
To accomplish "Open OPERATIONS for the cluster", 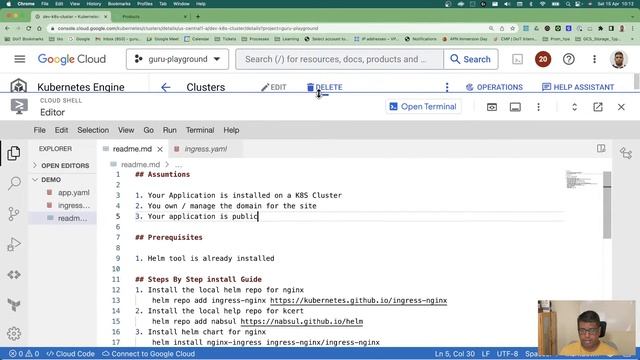I will (494, 87).
